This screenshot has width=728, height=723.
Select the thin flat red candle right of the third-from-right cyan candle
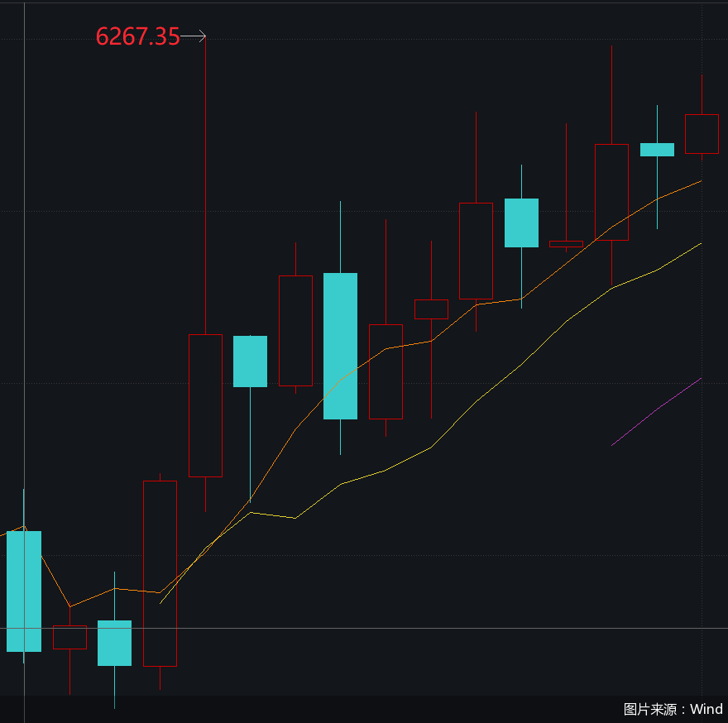566,244
